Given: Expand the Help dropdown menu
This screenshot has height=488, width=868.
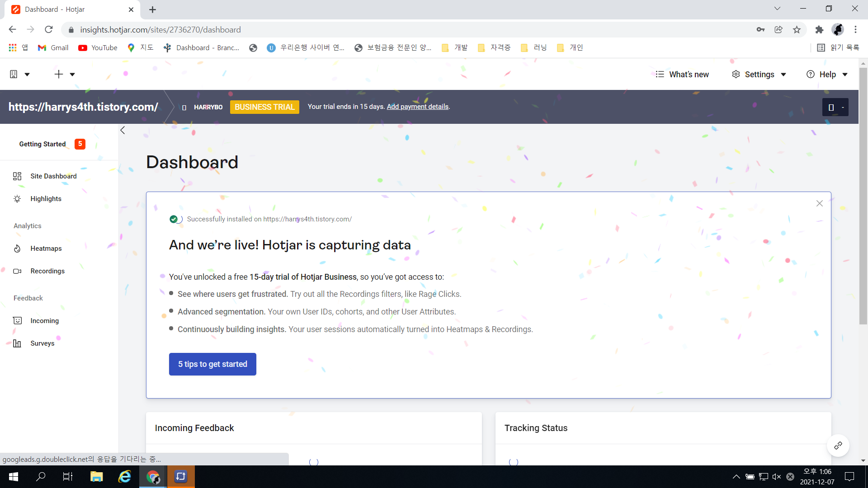Looking at the screenshot, I should point(827,75).
